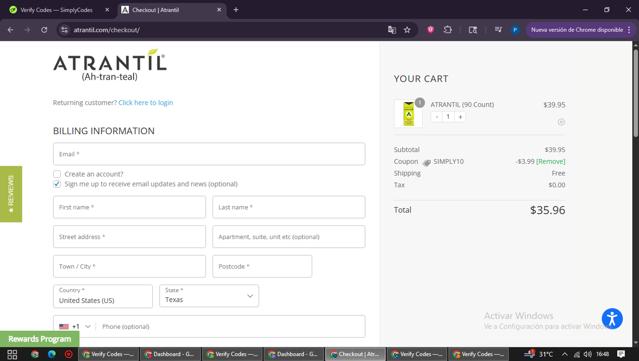Open the Country United States (US) selector

103,296
